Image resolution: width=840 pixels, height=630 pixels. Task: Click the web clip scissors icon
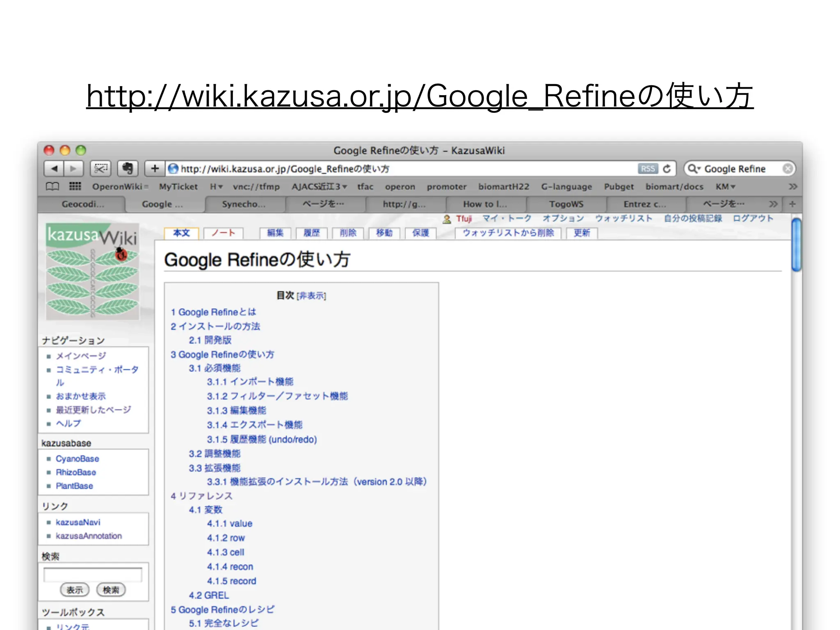click(100, 168)
